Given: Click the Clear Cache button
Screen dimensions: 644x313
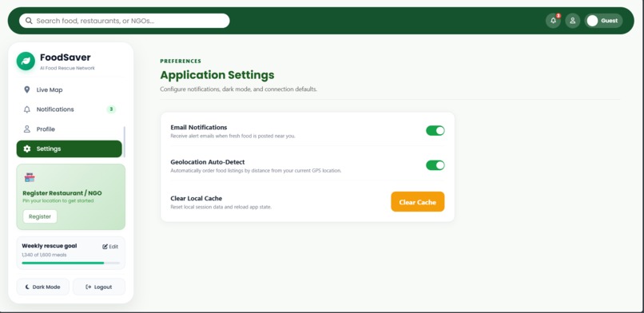Looking at the screenshot, I should (x=418, y=202).
